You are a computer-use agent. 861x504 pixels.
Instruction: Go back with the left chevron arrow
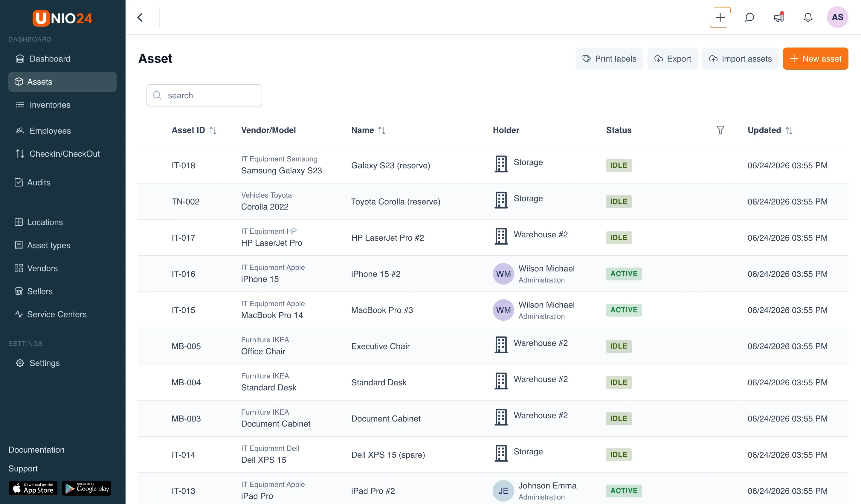tap(140, 17)
